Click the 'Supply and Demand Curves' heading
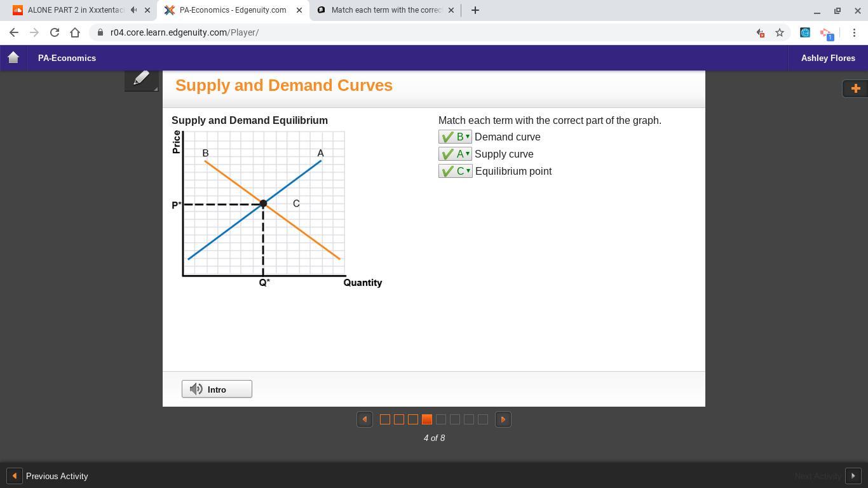 pos(284,85)
